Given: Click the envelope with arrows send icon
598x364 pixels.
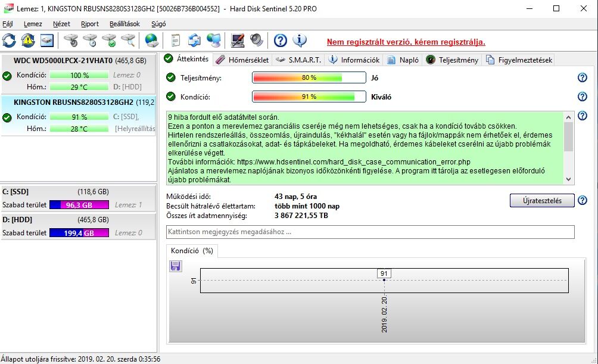Looking at the screenshot, I should point(195,41).
